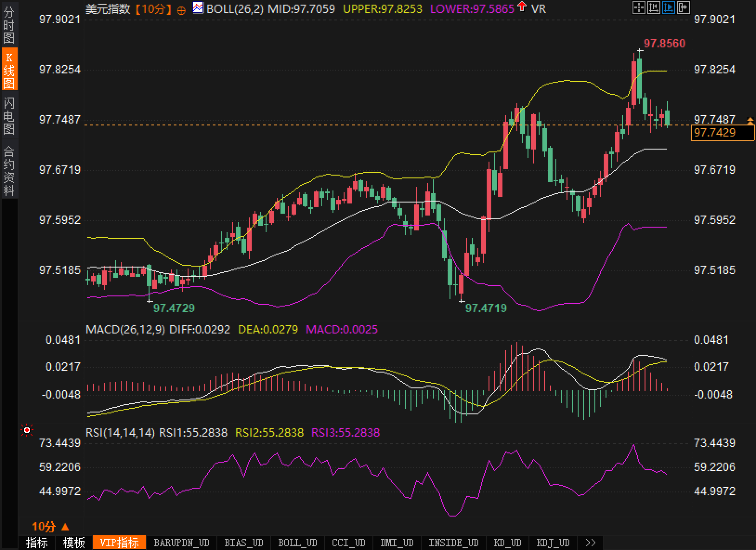Viewport: 756px width, 550px height.
Task: Choose the DMI_UD indicator
Action: 397,543
